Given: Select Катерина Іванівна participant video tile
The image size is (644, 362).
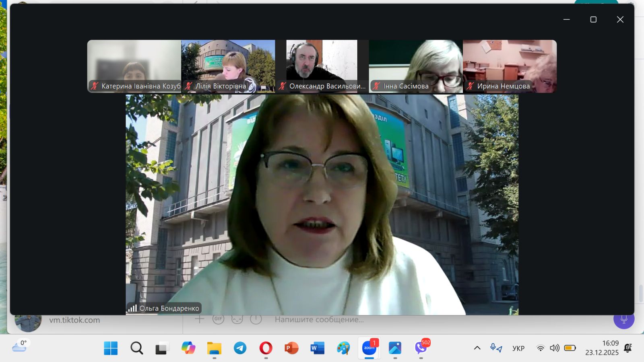Looking at the screenshot, I should click(x=134, y=66).
